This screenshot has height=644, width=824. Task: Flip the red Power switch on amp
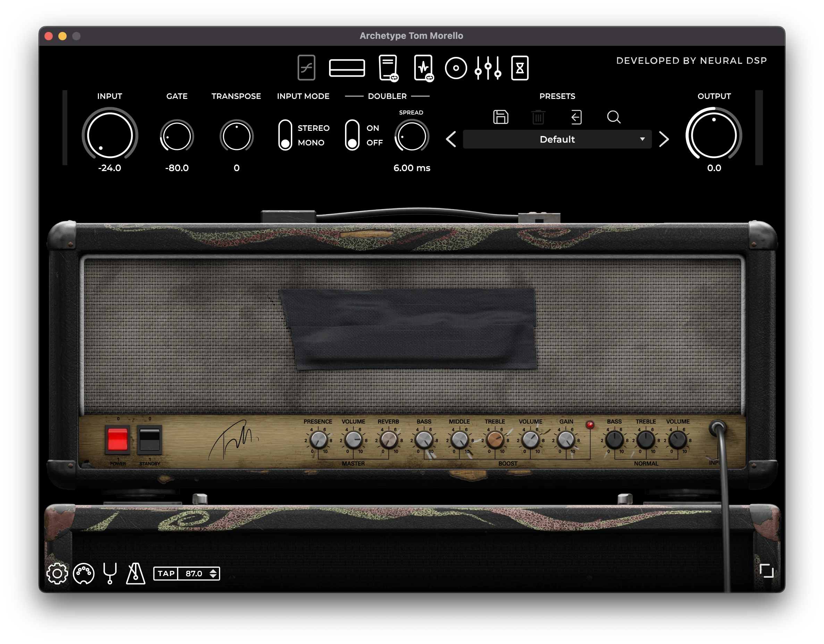[x=118, y=440]
